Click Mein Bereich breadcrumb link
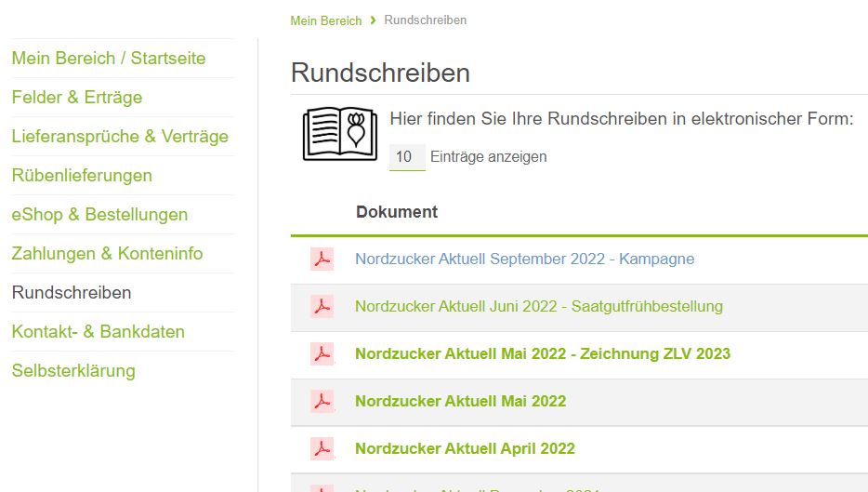868x492 pixels. pyautogui.click(x=326, y=20)
